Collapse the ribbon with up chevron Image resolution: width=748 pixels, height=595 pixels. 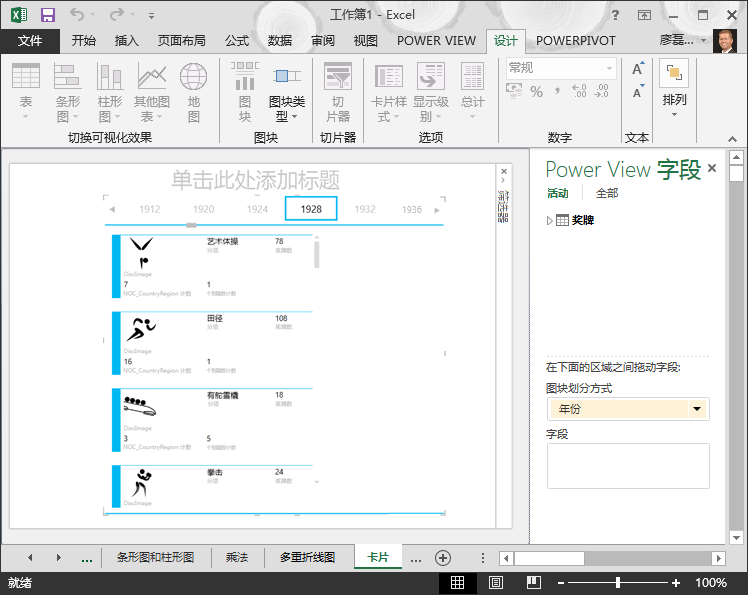(732, 139)
